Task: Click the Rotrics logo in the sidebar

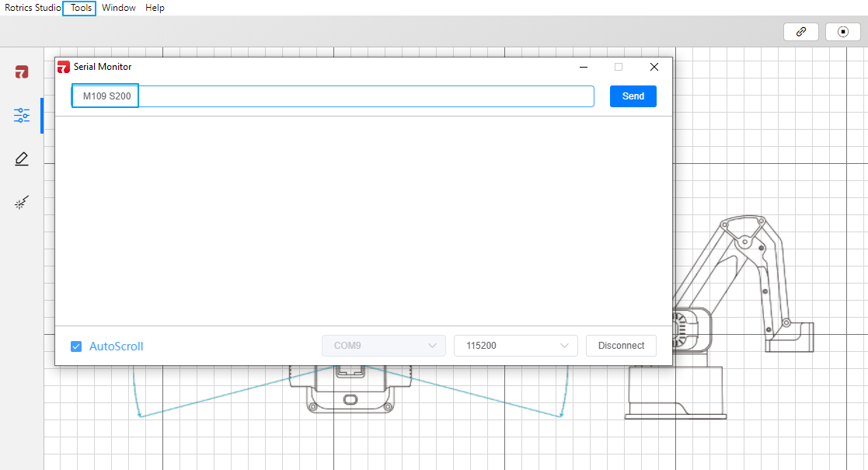Action: (x=22, y=72)
